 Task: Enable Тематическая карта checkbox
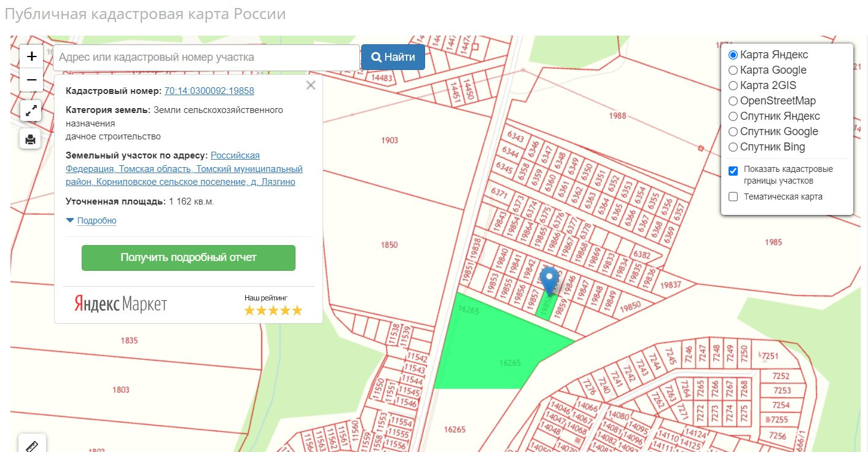tap(733, 197)
